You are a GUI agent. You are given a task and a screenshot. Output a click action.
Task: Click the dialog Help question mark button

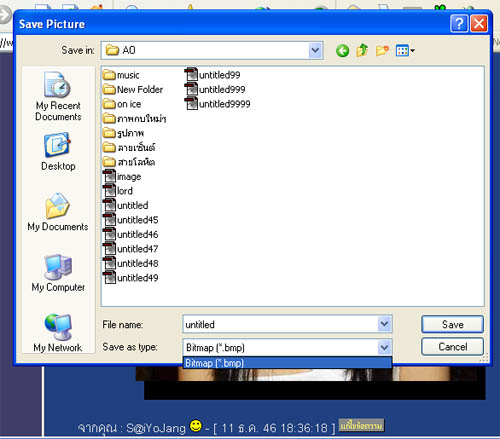(x=459, y=24)
